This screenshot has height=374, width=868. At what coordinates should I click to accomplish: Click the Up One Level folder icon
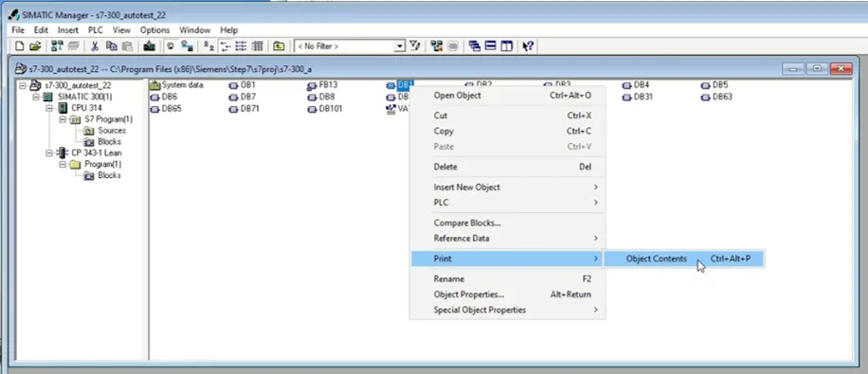pos(279,45)
